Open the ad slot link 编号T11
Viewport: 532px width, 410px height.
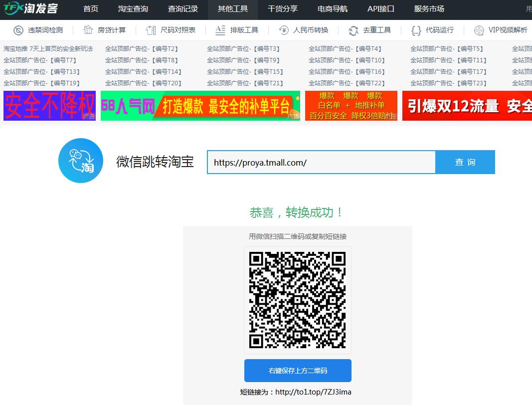pyautogui.click(x=449, y=60)
